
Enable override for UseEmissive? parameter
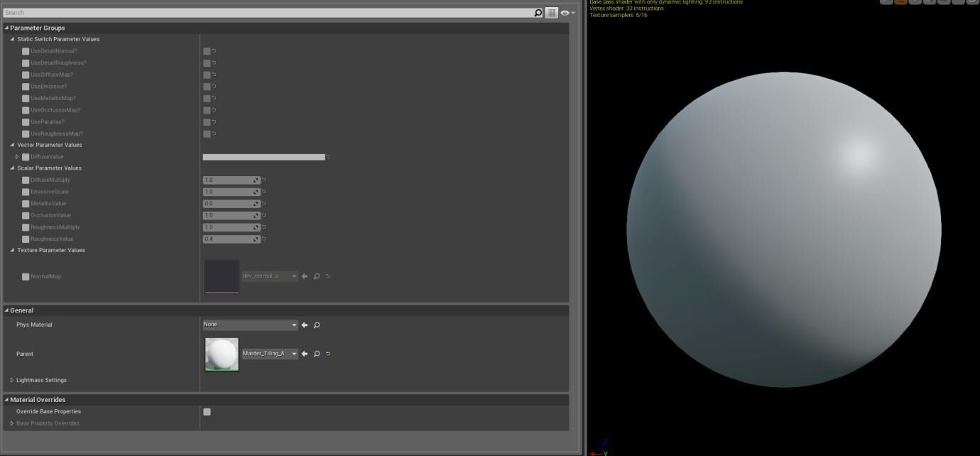tap(26, 87)
